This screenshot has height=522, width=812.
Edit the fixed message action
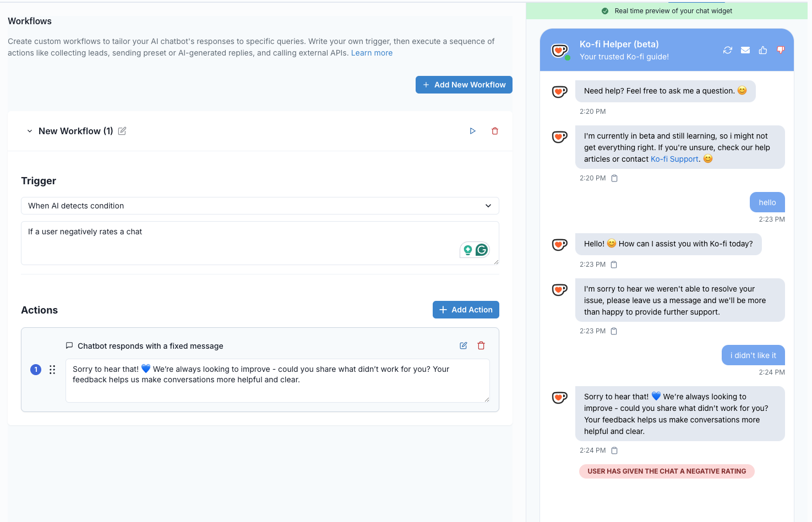[x=464, y=345]
